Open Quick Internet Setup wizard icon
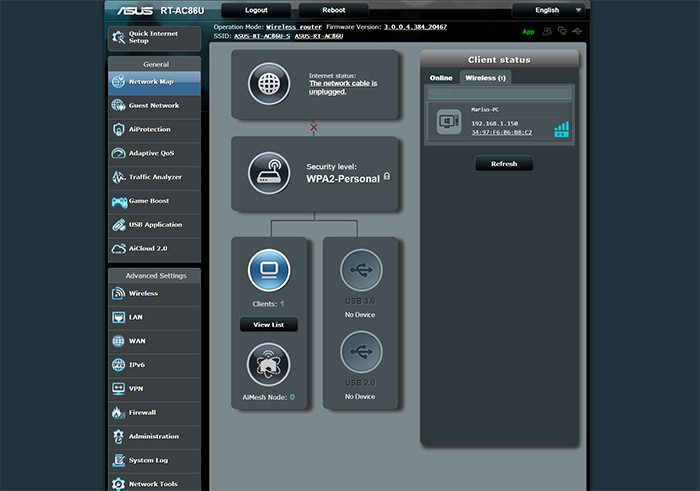 118,37
